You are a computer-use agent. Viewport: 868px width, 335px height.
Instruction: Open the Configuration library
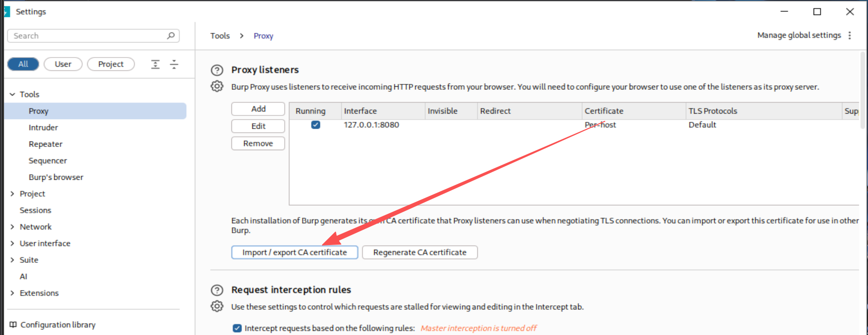pos(58,325)
